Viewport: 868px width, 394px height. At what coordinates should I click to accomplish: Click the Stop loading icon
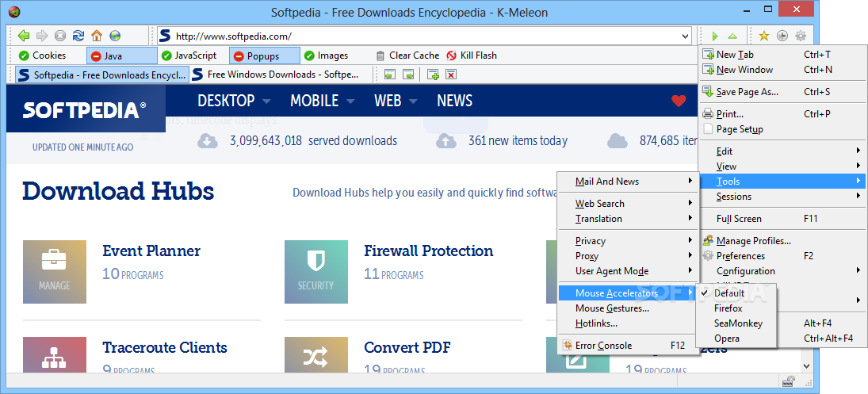click(x=59, y=36)
